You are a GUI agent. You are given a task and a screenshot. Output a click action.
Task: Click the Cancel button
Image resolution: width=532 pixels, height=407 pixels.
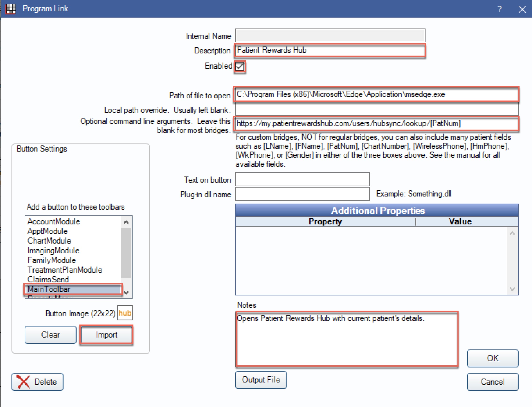click(x=493, y=382)
